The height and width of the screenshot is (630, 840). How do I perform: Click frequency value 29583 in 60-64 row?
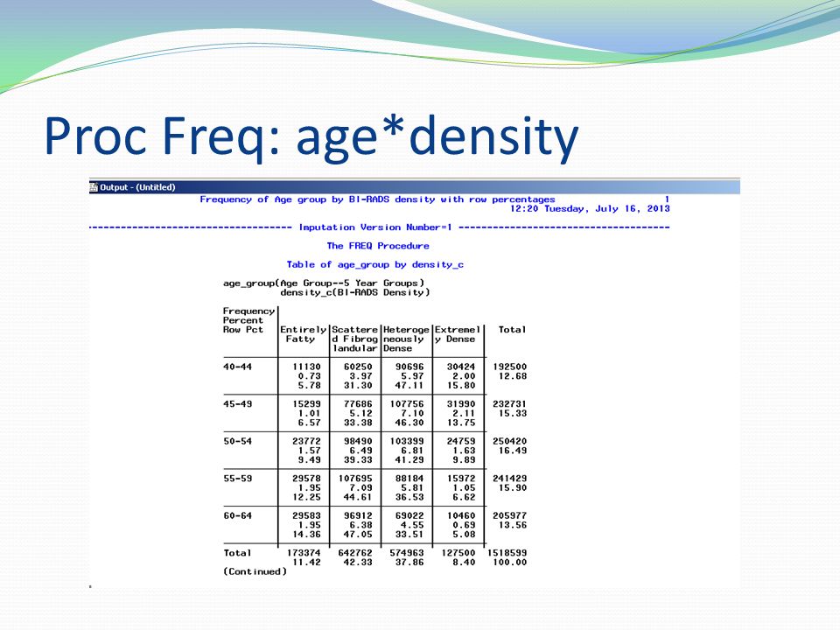[x=306, y=516]
